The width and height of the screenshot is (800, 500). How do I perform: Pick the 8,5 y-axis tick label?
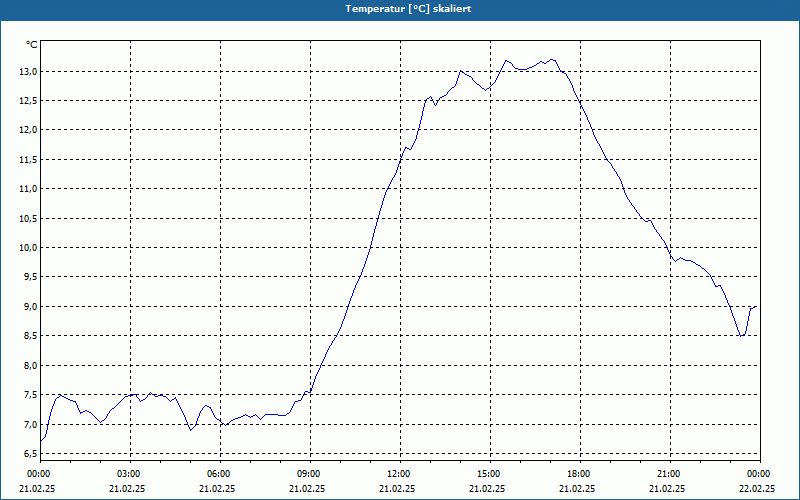(31, 336)
